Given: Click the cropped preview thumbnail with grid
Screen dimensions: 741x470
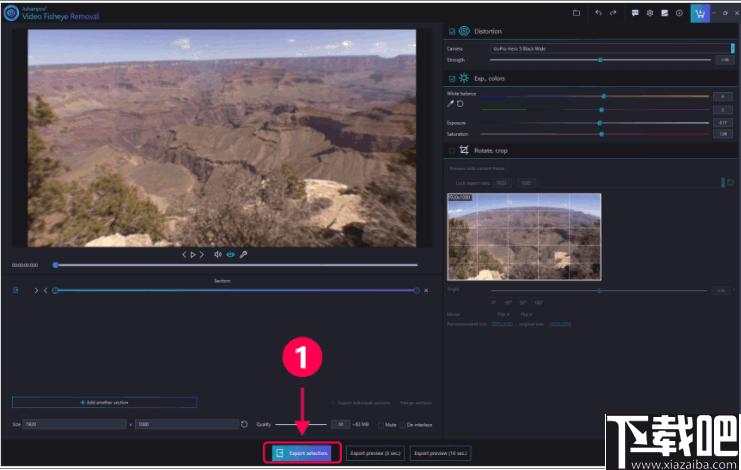Looking at the screenshot, I should [x=524, y=237].
